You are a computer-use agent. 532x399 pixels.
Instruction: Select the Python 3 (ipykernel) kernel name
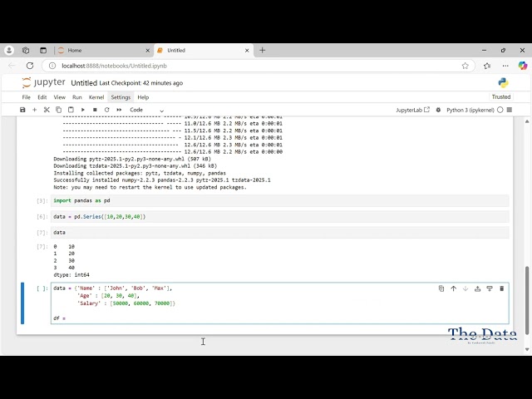[470, 110]
